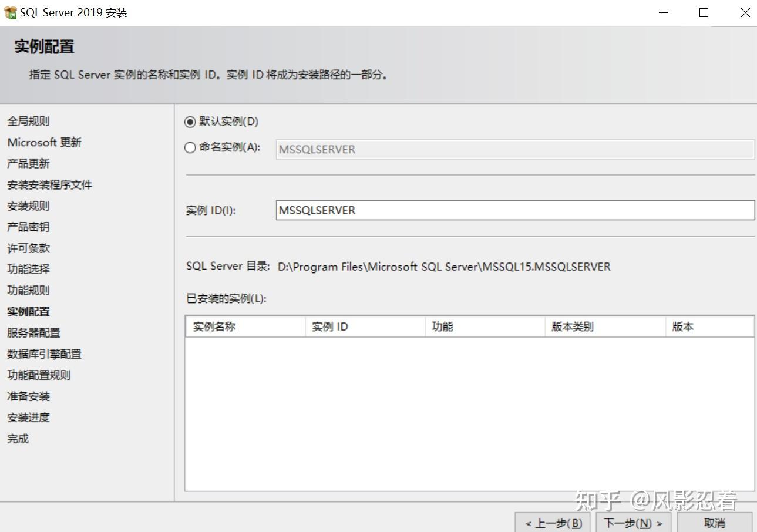
Task: Proceed with 下一步(N) button
Action: pyautogui.click(x=633, y=523)
